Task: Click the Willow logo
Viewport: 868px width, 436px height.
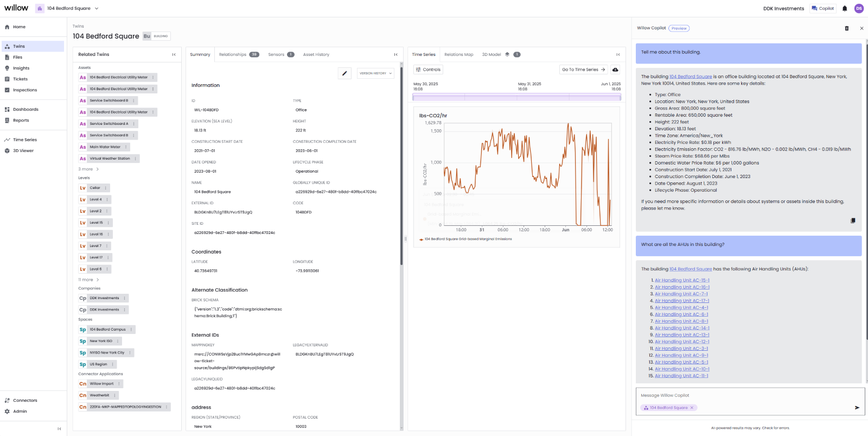Action: [16, 8]
